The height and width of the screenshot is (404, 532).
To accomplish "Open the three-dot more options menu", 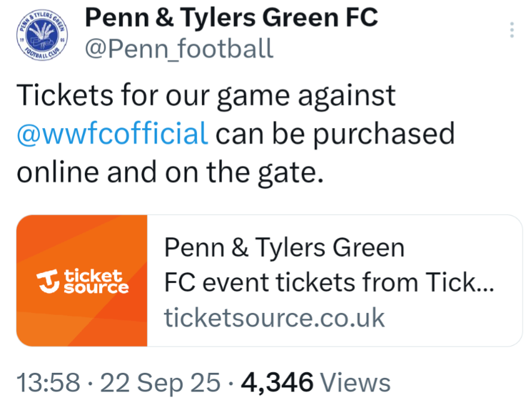I will (x=511, y=30).
